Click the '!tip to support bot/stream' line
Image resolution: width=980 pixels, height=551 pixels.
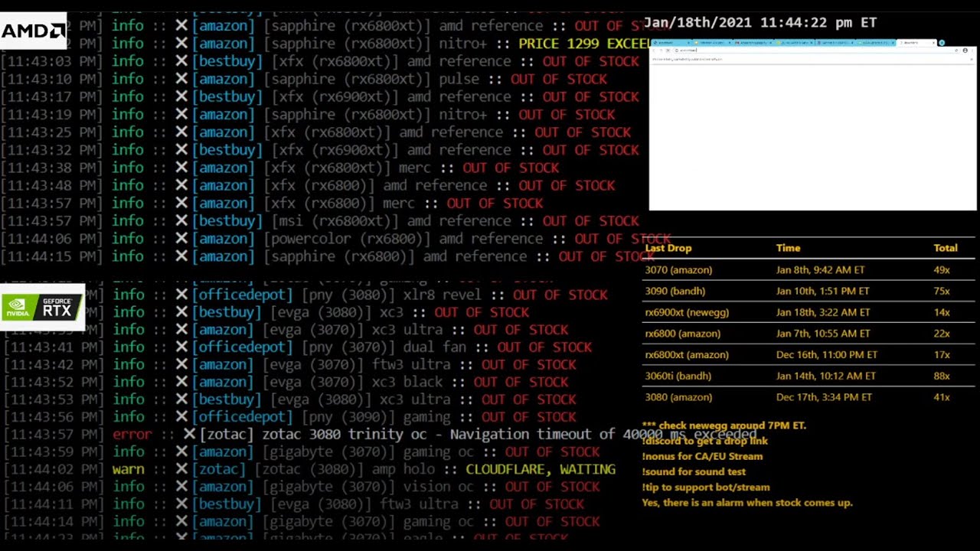[706, 487]
